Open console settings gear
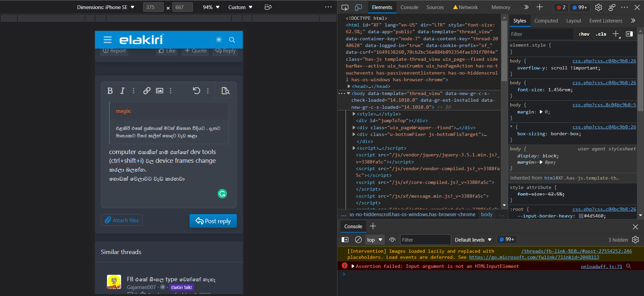The image size is (644, 296). coord(635,240)
